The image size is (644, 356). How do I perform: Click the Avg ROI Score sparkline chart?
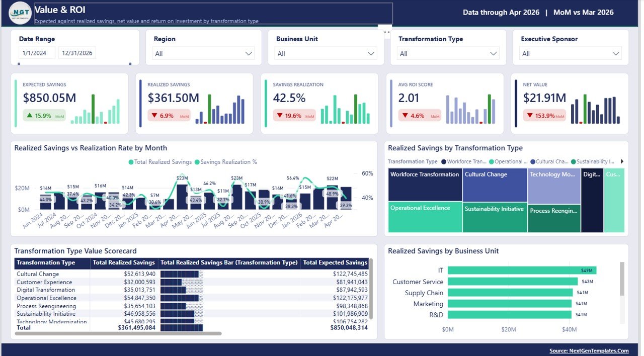click(471, 109)
